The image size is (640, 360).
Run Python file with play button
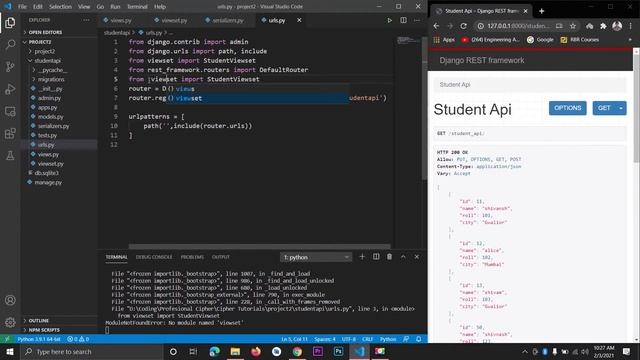[389, 20]
